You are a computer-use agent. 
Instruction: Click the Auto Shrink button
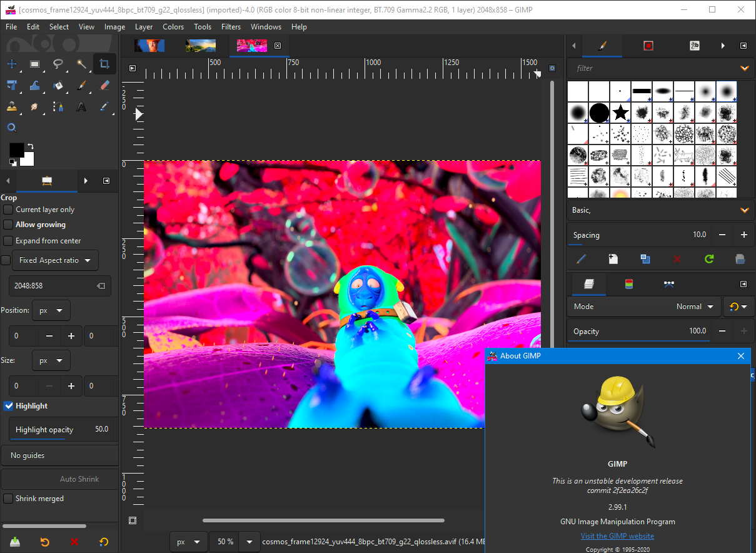(x=60, y=479)
